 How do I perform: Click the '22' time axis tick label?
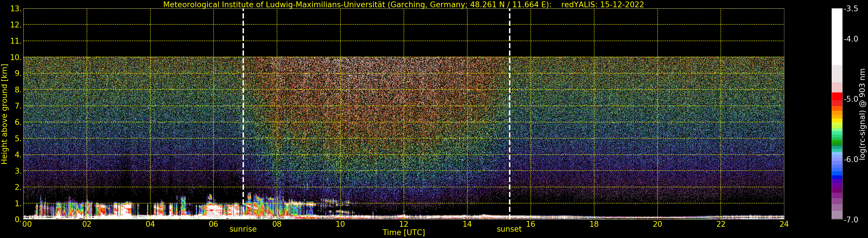(721, 224)
